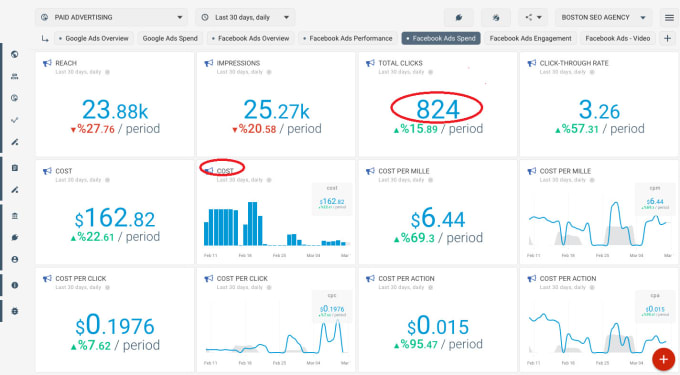Click the globe icon in the left sidebar
The width and height of the screenshot is (680, 375).
15,54
